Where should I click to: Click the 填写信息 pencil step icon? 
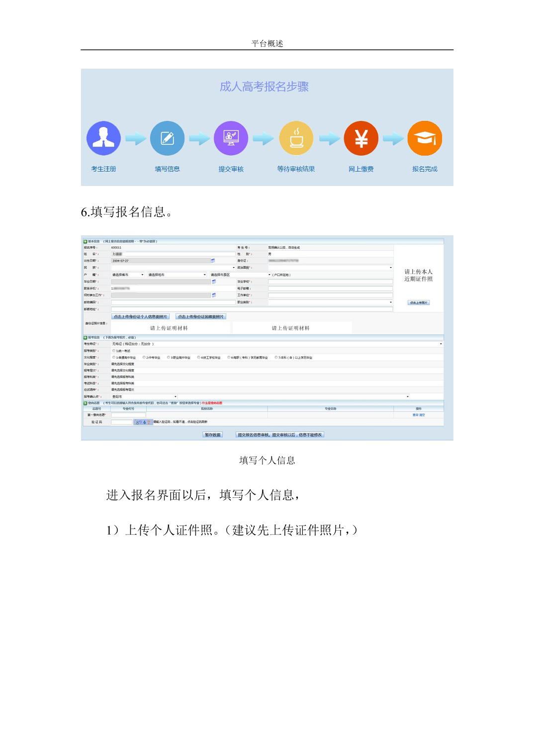[167, 138]
